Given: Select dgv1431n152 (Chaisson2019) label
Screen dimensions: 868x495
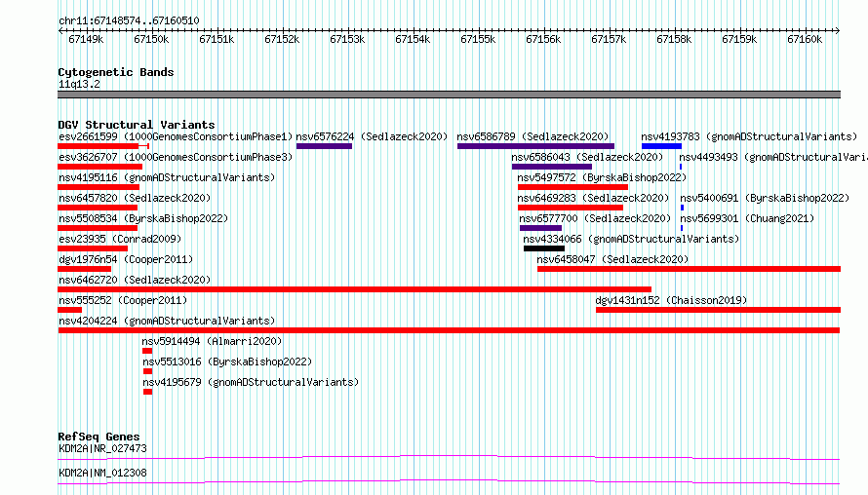Looking at the screenshot, I should [x=671, y=300].
